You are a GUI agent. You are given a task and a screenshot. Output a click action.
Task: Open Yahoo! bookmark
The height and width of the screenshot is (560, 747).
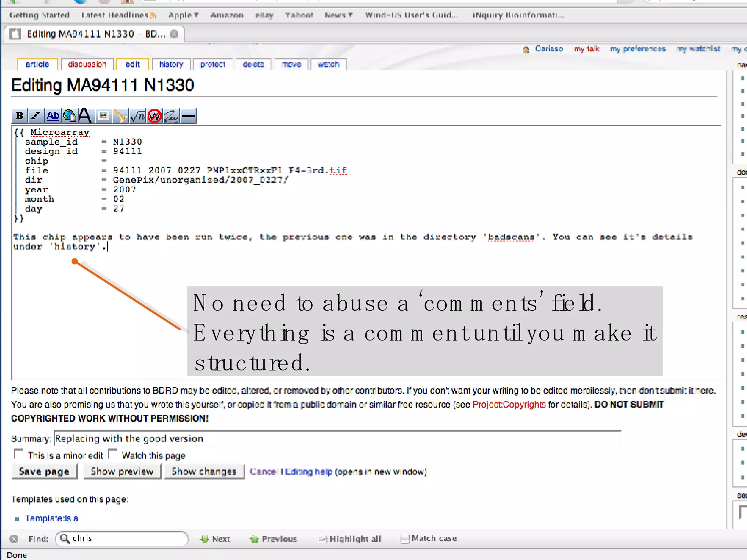point(299,15)
